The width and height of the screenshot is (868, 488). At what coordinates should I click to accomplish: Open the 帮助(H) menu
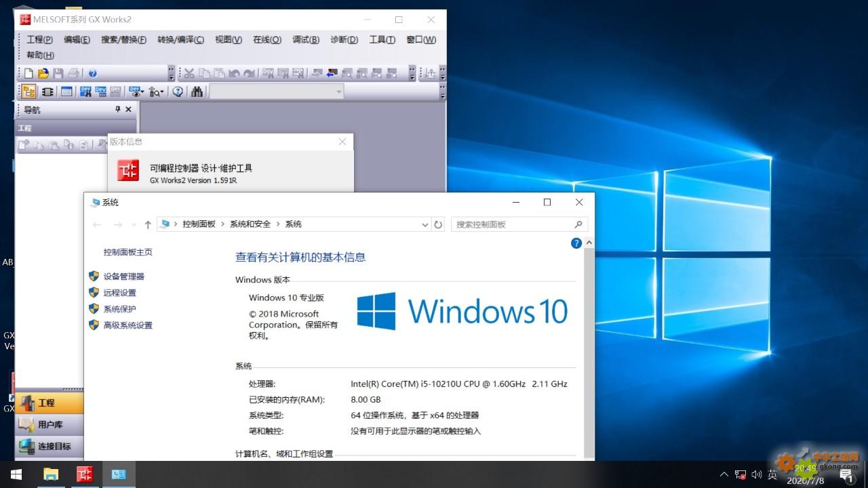40,55
